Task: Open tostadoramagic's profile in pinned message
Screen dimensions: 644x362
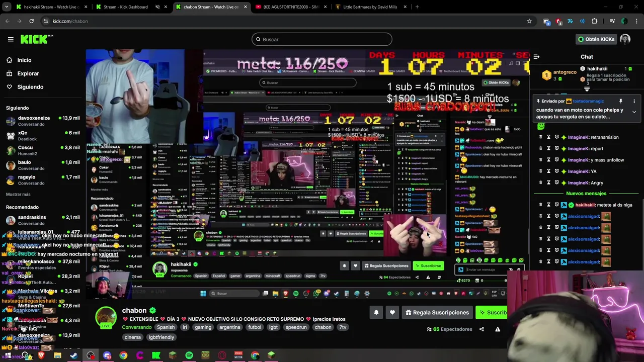Action: 588,101
